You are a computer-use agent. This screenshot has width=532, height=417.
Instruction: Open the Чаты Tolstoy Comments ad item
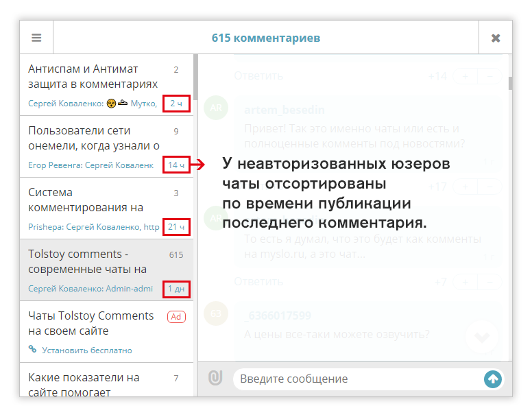(106, 332)
